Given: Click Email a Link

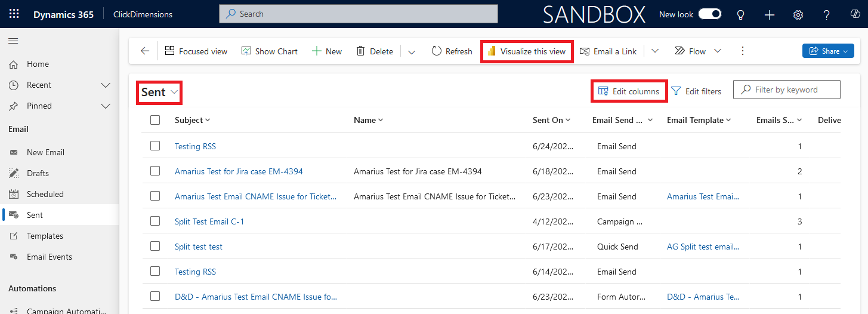Looking at the screenshot, I should coord(608,51).
